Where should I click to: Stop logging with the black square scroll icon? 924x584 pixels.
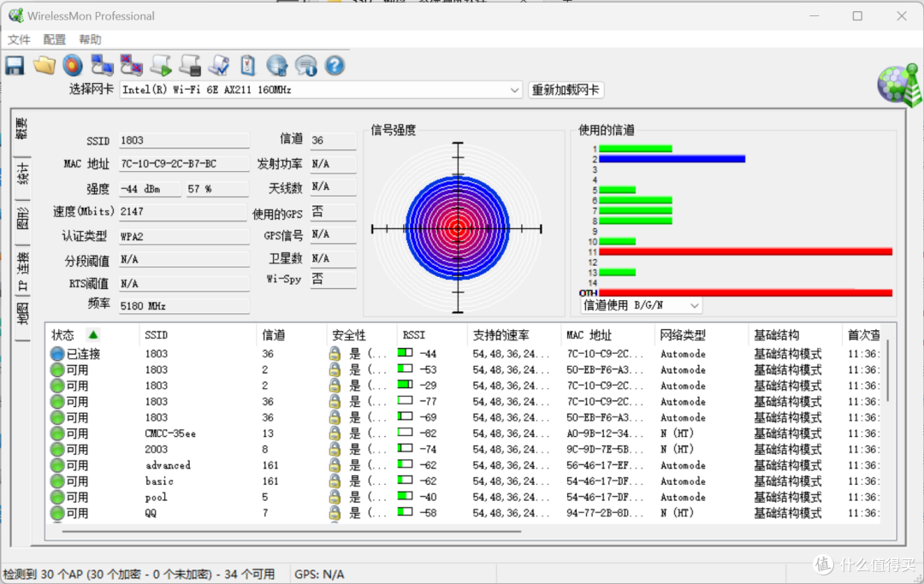pos(190,65)
